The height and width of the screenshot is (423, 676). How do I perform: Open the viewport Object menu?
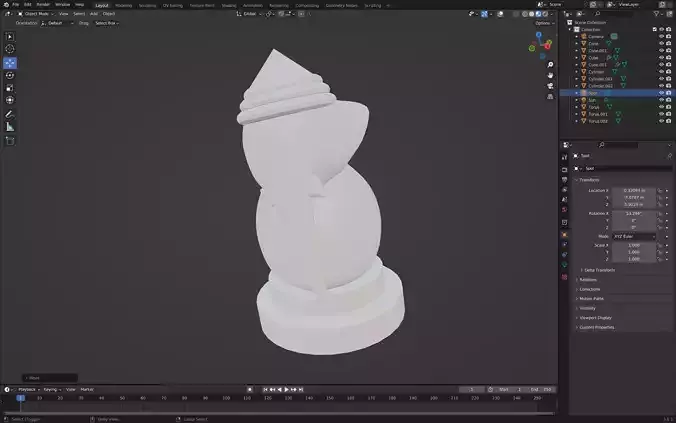(109, 14)
